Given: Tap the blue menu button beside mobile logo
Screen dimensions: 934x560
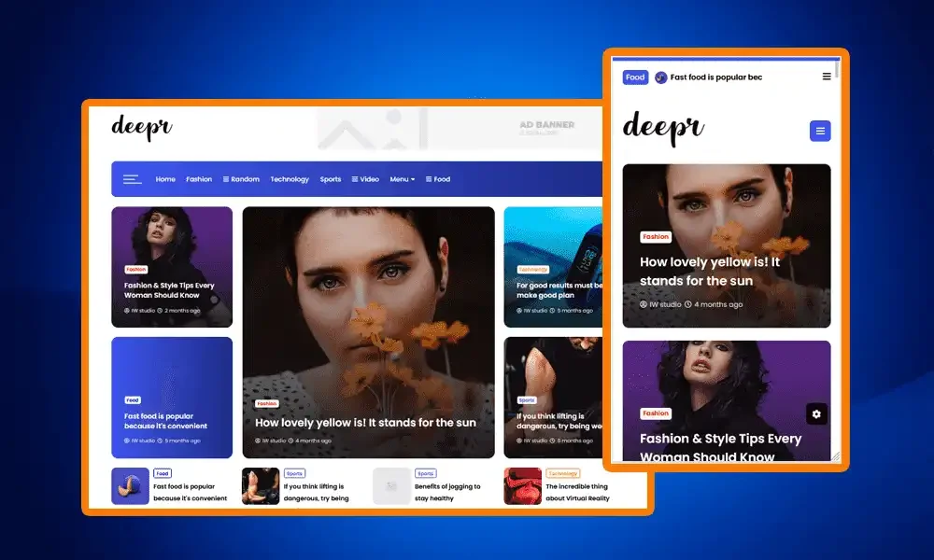Looking at the screenshot, I should tap(820, 131).
